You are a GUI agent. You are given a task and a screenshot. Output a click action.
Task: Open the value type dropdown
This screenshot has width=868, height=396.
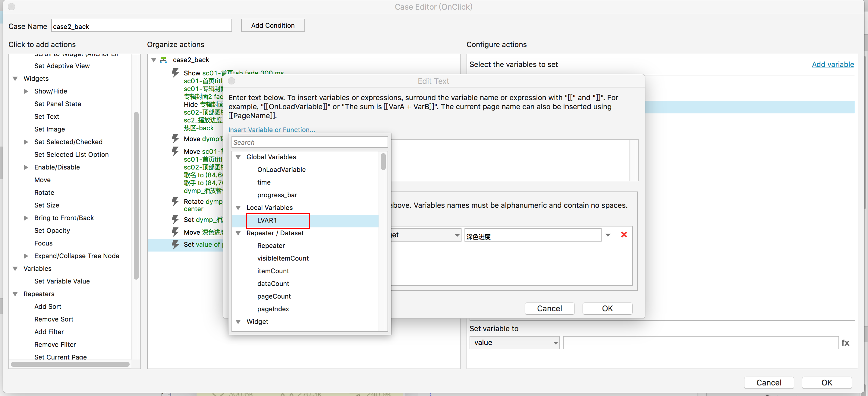pos(514,343)
